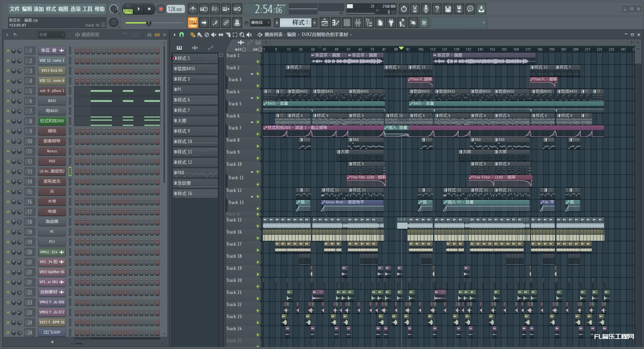Click the scissors audio editor icon
This screenshot has height=349, width=644.
415,9
